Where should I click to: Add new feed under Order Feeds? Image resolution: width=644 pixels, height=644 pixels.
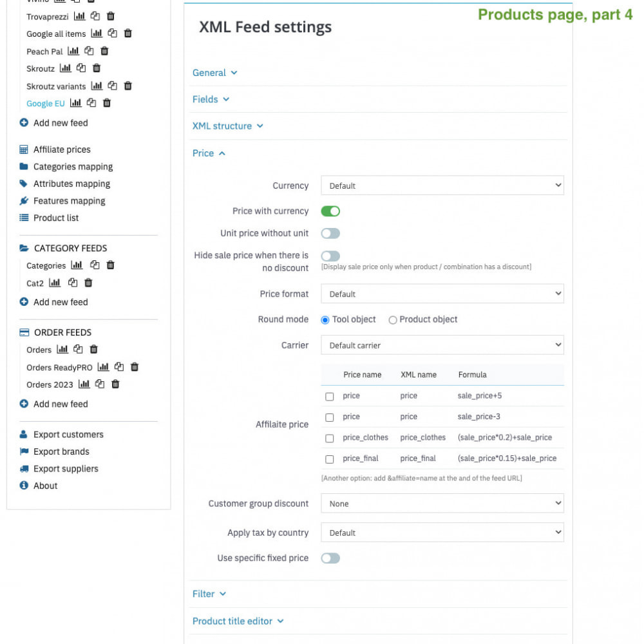(60, 404)
